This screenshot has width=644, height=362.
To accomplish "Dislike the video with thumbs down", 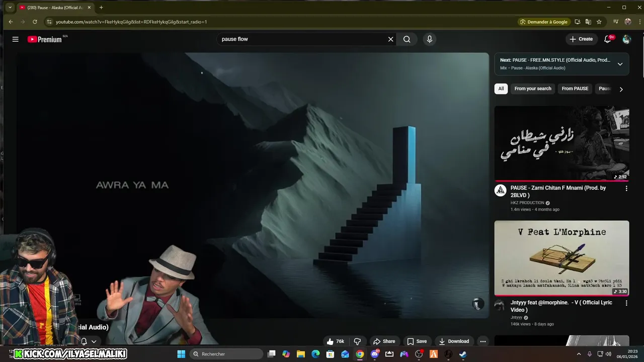I will point(357,341).
